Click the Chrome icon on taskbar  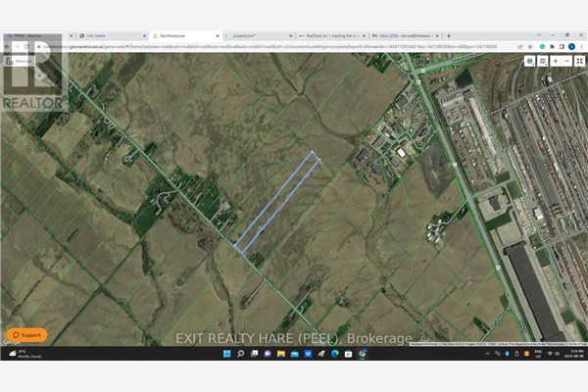point(362,354)
